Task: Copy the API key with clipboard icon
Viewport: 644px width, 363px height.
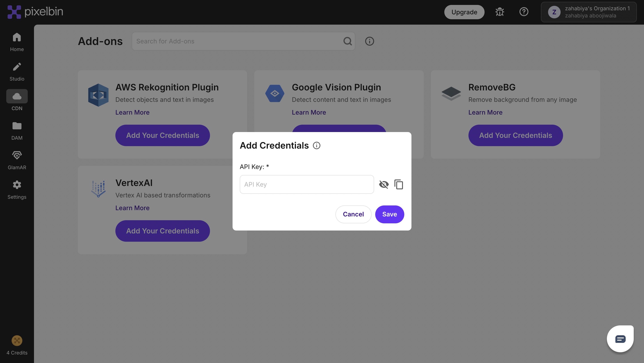Action: coord(398,184)
